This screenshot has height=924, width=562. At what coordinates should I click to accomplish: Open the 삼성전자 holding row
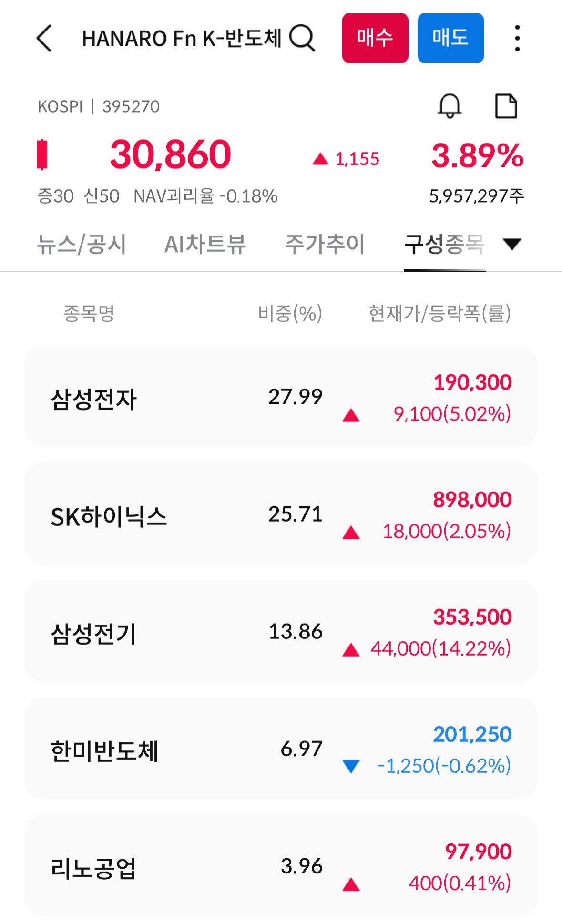281,397
